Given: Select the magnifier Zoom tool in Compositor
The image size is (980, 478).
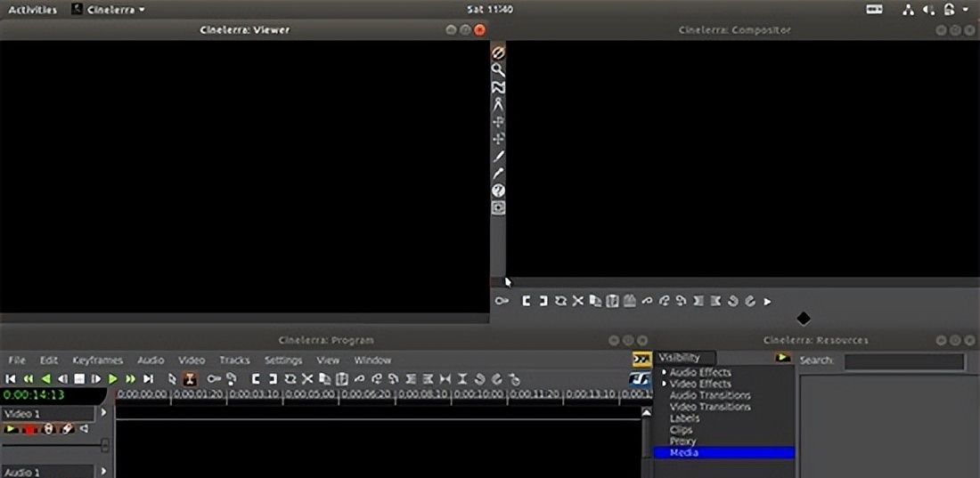Looking at the screenshot, I should click(498, 70).
